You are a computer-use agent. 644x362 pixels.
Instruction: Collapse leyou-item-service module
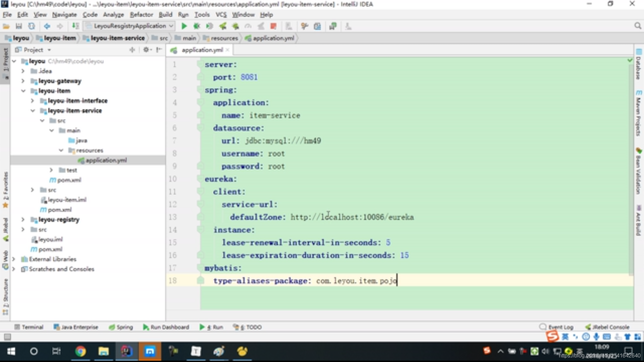coord(33,111)
